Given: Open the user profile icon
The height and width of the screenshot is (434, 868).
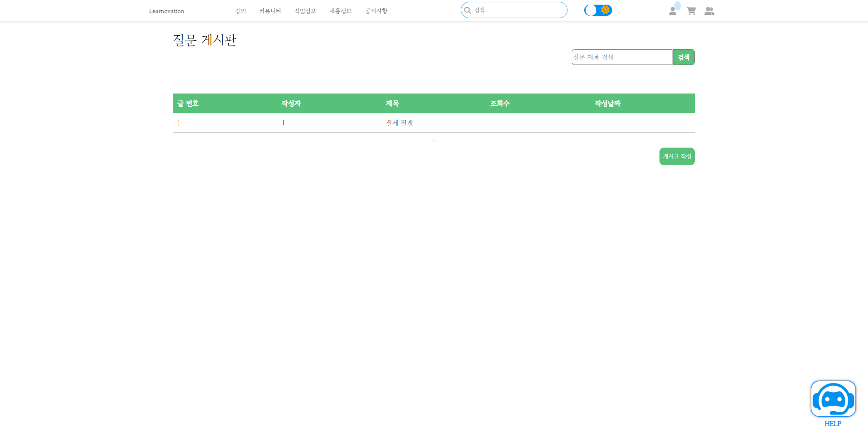Looking at the screenshot, I should (x=672, y=11).
